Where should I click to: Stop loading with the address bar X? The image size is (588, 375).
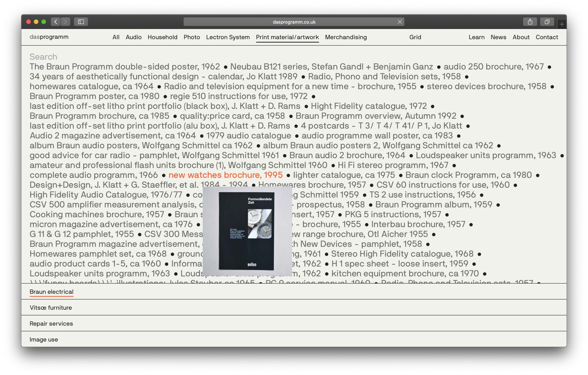point(400,22)
